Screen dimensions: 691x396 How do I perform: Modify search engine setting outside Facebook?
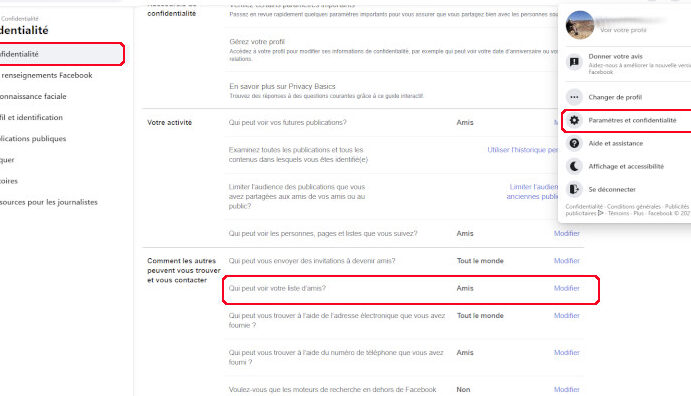point(566,389)
